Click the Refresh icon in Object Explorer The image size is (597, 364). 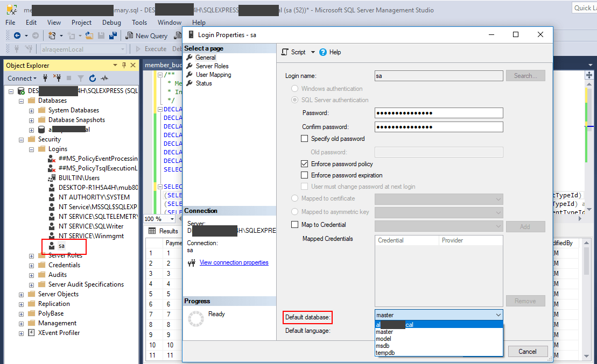pos(92,78)
